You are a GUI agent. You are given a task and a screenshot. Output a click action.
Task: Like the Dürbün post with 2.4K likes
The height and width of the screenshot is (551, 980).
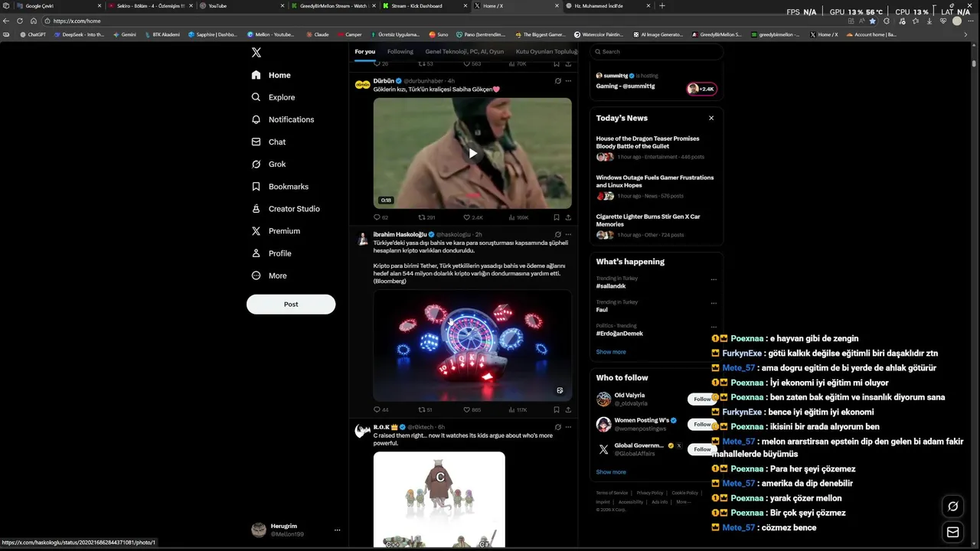tap(472, 217)
